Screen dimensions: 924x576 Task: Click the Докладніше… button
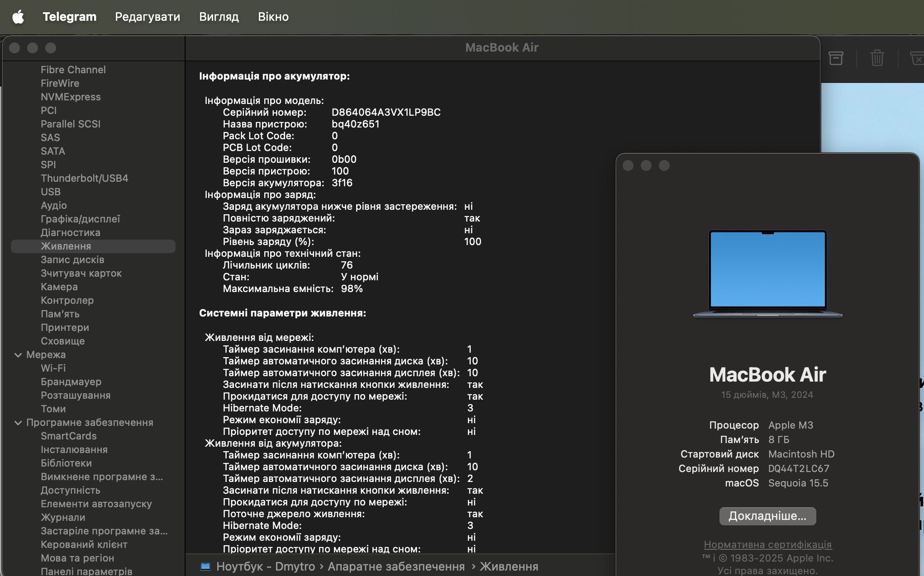coord(767,516)
